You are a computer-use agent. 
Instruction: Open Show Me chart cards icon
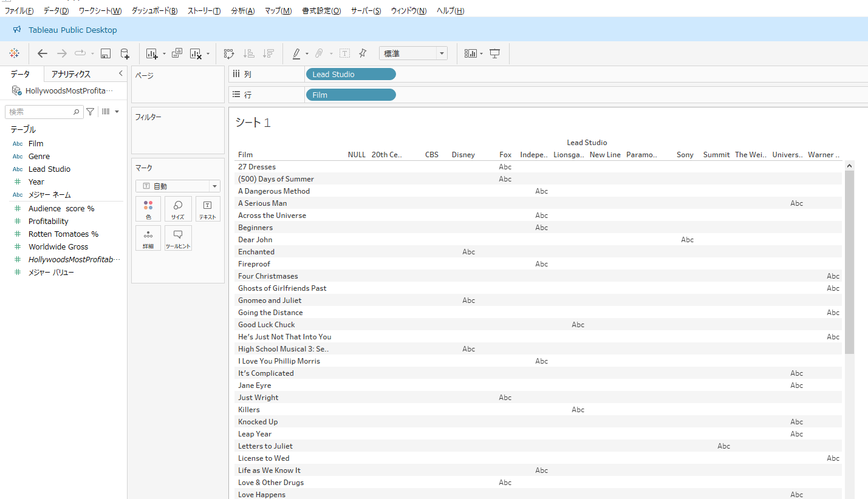pyautogui.click(x=471, y=53)
